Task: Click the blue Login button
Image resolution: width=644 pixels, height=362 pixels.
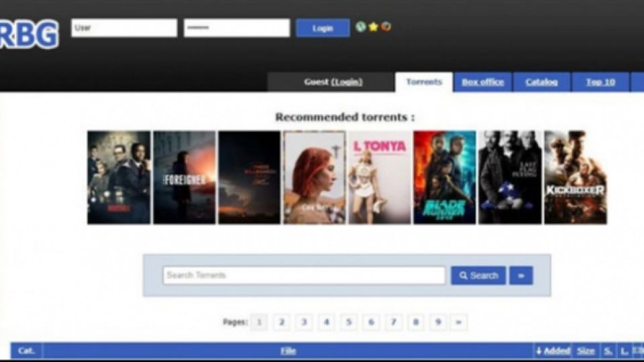Action: (x=323, y=28)
